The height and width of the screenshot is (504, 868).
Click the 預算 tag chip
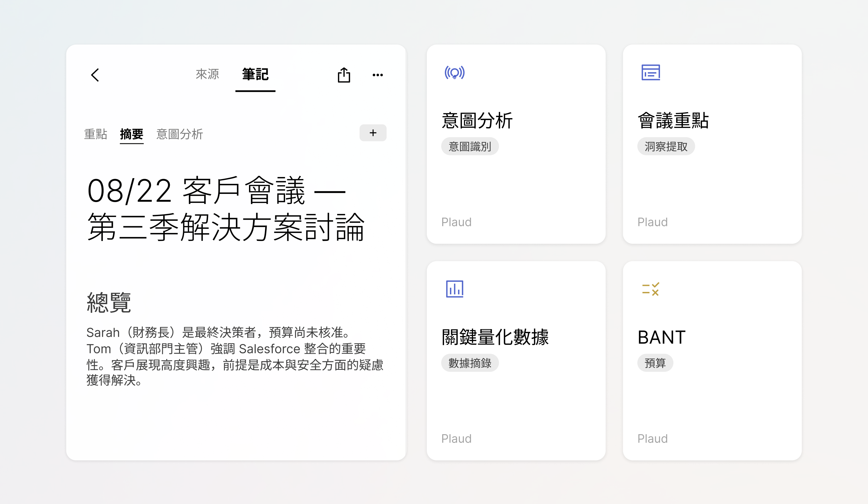point(655,363)
